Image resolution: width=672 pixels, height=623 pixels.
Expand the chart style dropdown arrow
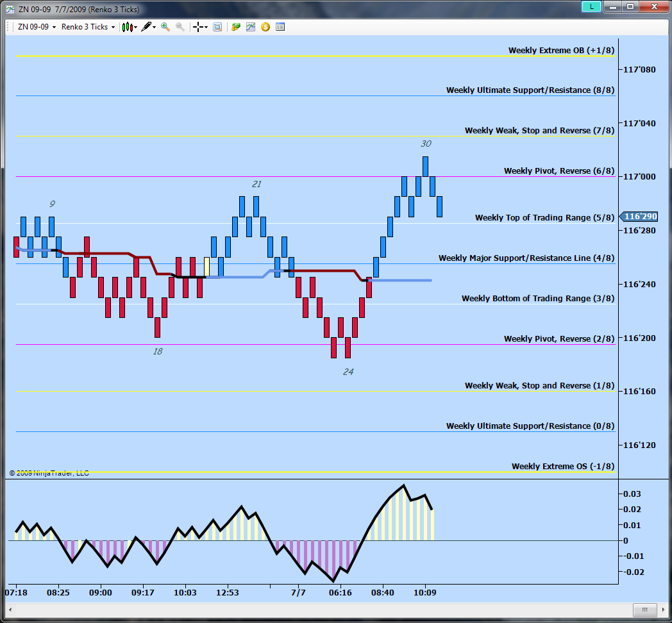click(x=136, y=28)
